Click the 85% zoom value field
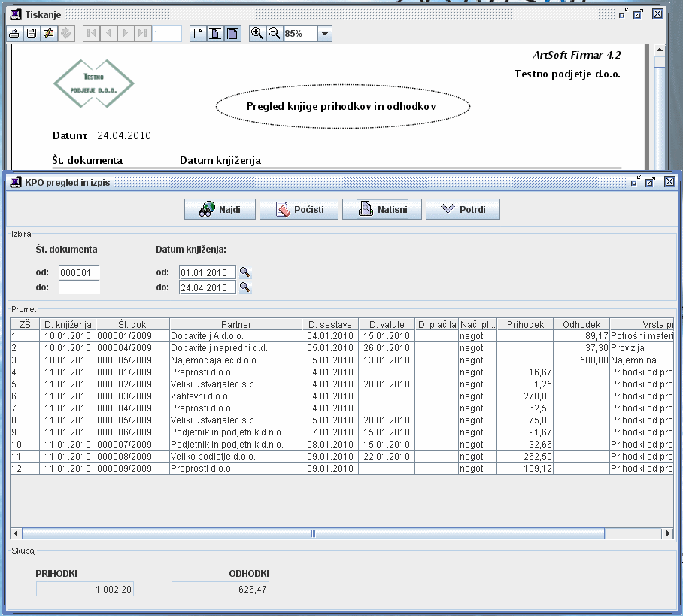The height and width of the screenshot is (616, 683). [301, 34]
